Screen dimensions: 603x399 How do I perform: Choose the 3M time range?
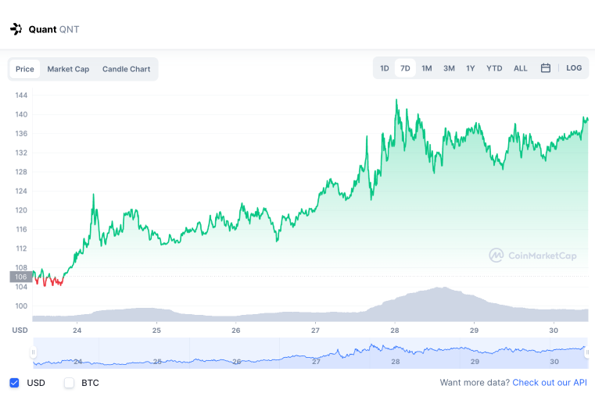449,68
